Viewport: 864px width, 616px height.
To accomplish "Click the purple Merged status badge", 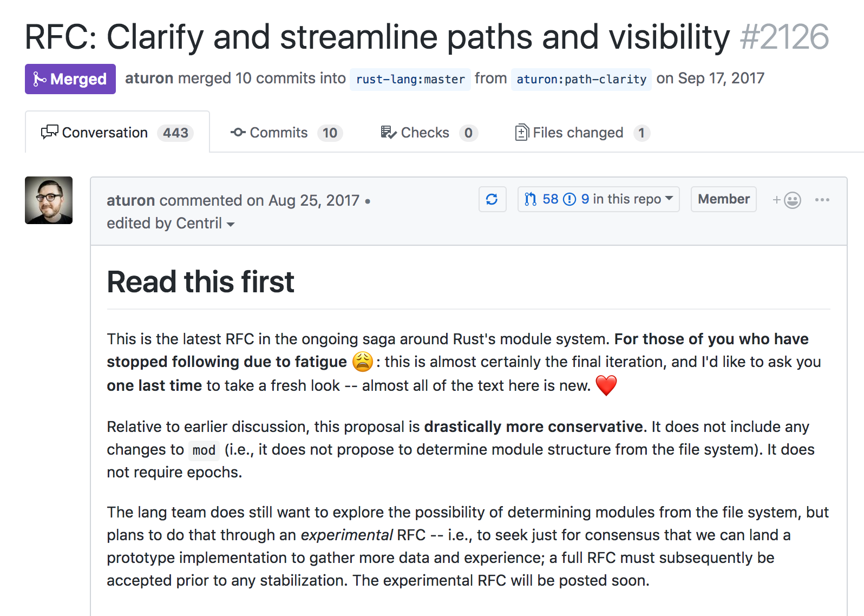I will point(70,79).
